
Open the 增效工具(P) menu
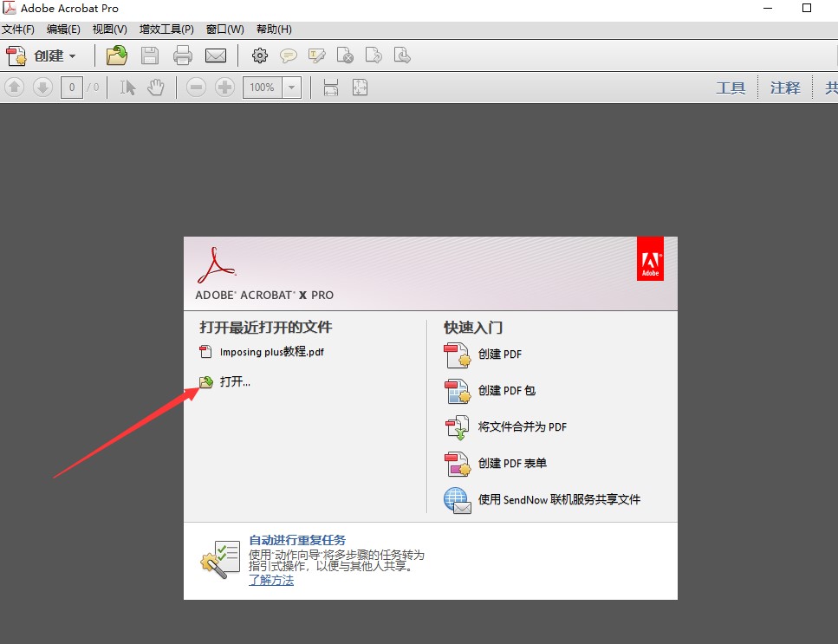[x=166, y=29]
